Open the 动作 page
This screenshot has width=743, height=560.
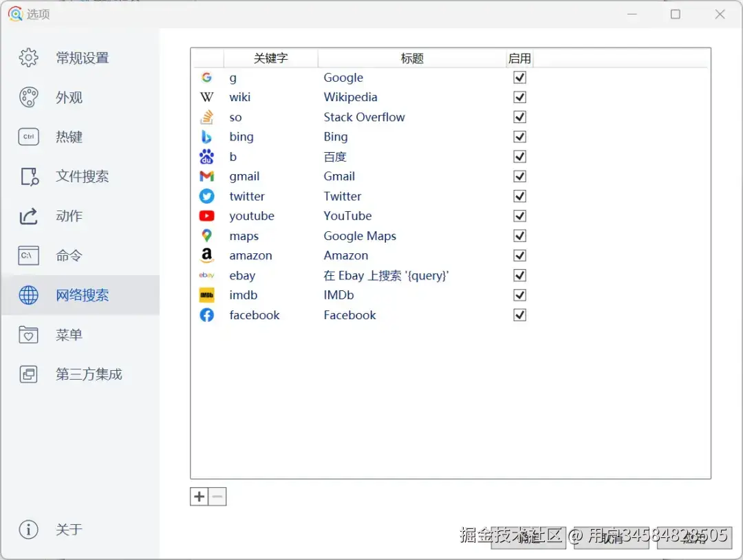pos(80,216)
